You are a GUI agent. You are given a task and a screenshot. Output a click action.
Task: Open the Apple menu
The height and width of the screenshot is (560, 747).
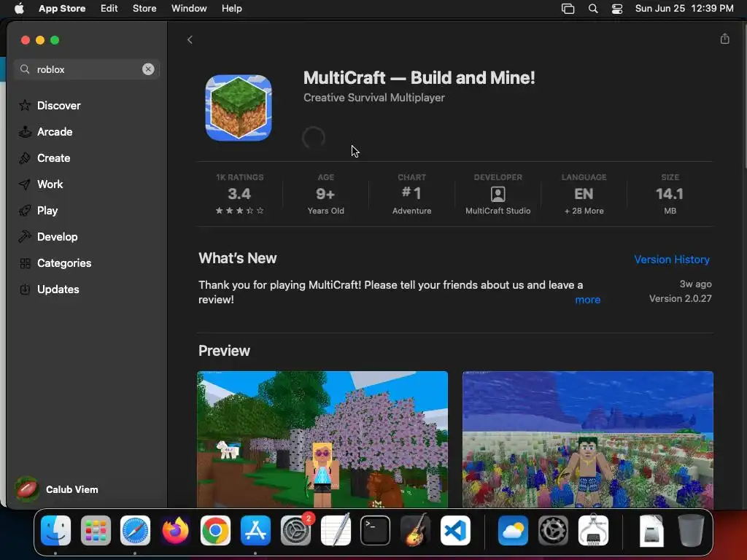[18, 8]
